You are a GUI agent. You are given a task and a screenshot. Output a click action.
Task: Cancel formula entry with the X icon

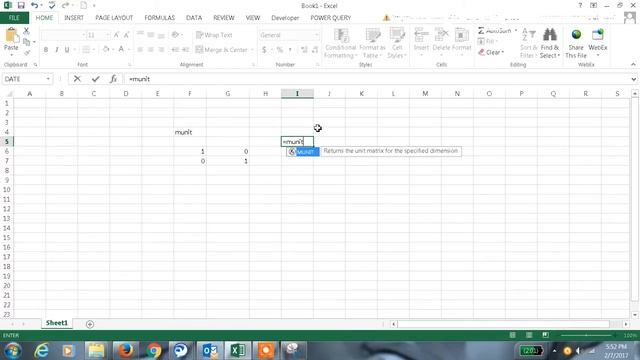pyautogui.click(x=77, y=79)
